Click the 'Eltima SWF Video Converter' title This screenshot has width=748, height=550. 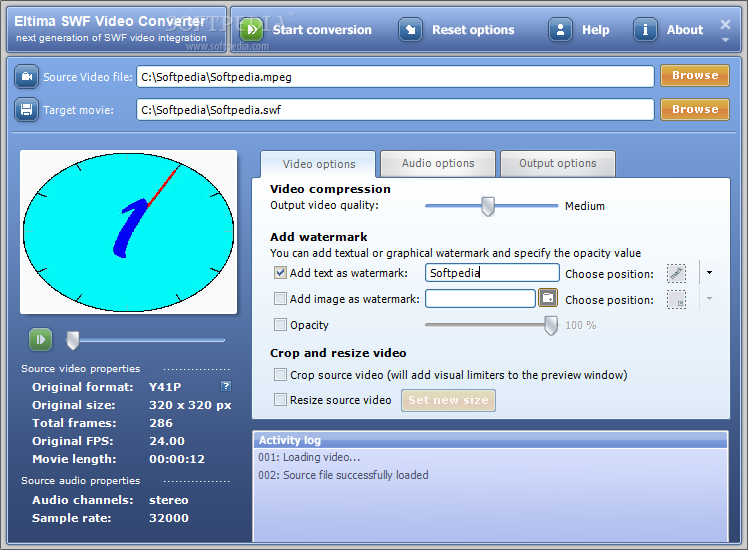click(110, 21)
